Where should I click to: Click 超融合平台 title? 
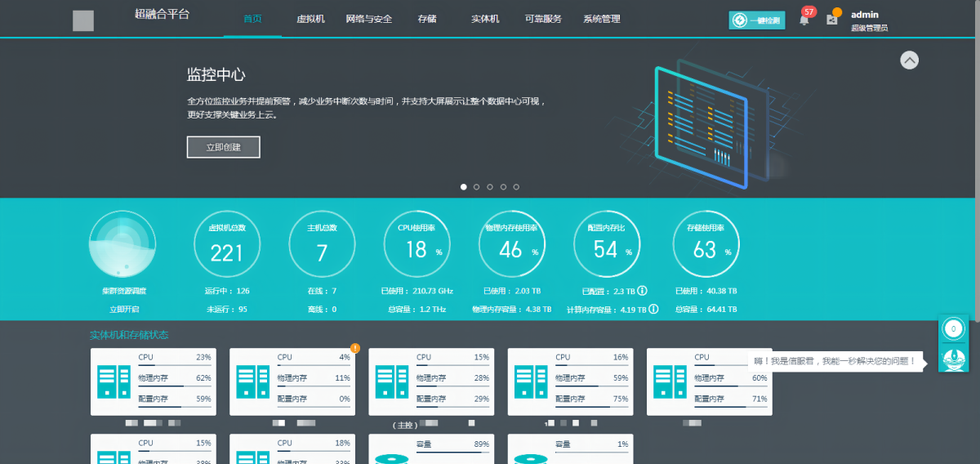[x=162, y=14]
